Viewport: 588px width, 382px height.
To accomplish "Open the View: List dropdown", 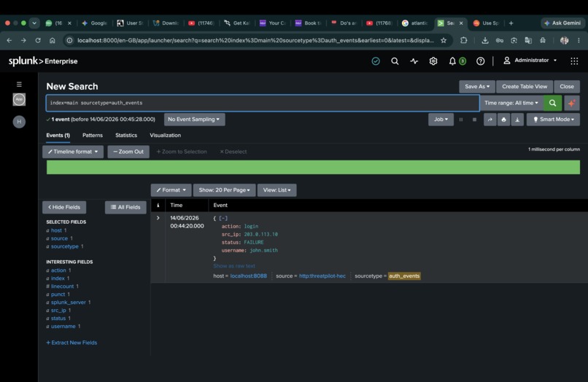I will pos(276,190).
